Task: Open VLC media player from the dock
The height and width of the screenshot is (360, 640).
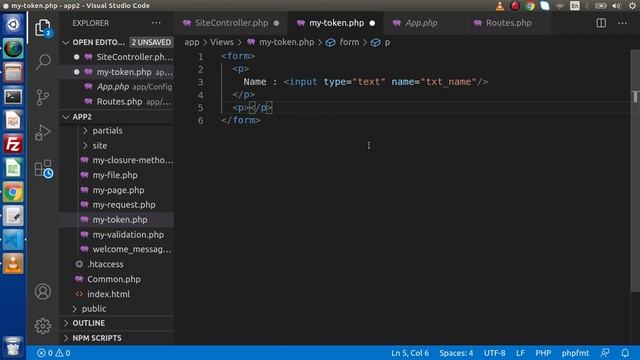Action: point(13,264)
